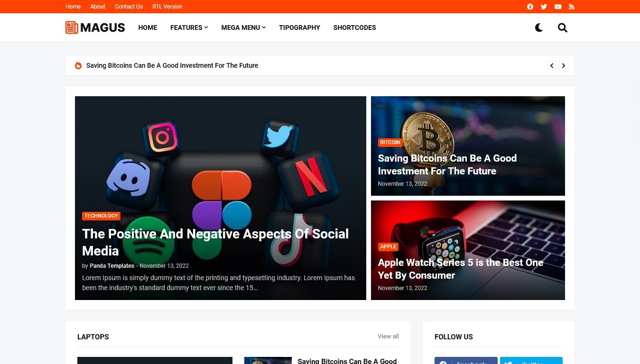The height and width of the screenshot is (364, 640).
Task: Open the Contact Us link
Action: [x=129, y=7]
